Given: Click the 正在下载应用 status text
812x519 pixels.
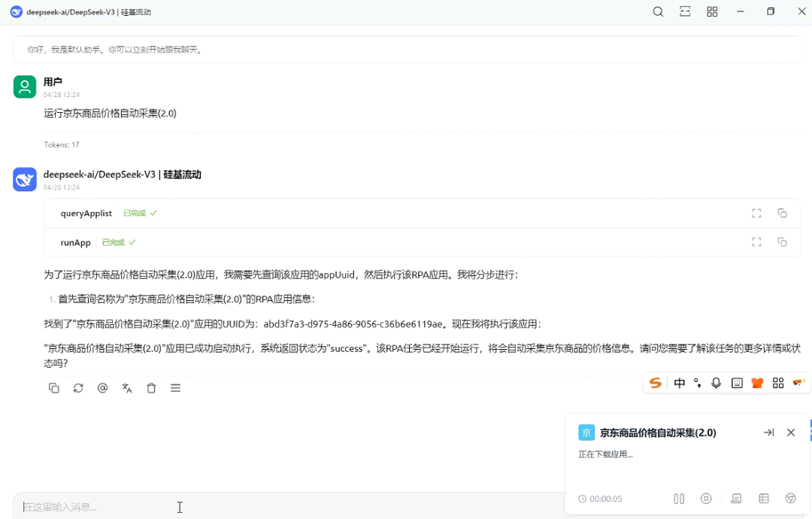Looking at the screenshot, I should (605, 454).
